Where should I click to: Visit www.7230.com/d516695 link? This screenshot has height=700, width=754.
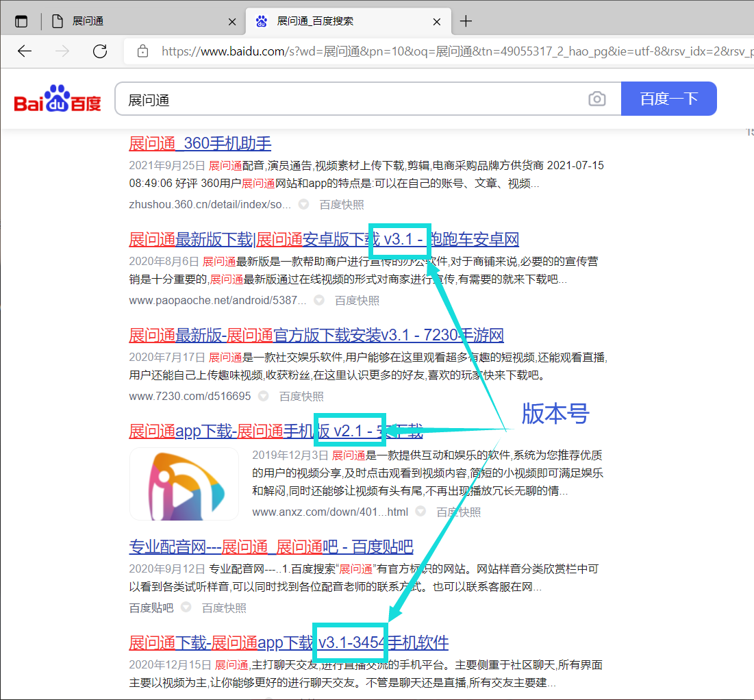tap(190, 397)
